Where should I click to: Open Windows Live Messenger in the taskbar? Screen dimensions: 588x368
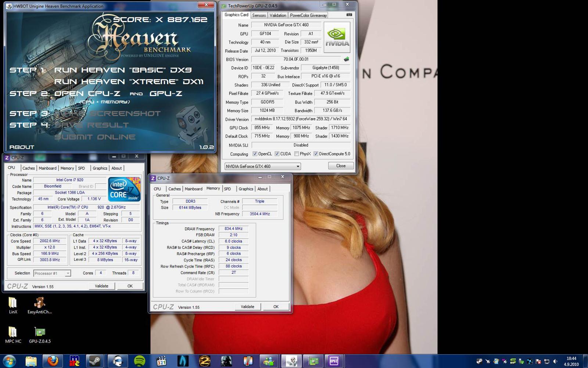point(269,361)
